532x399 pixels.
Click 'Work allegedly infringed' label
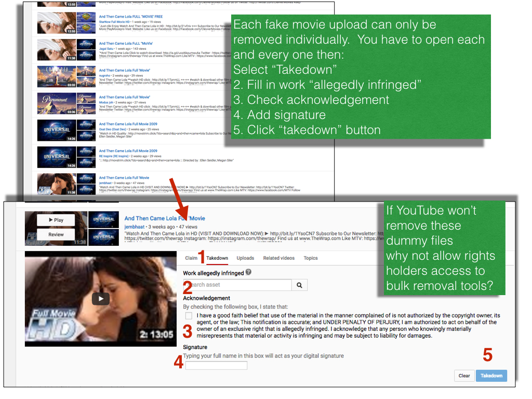(214, 273)
